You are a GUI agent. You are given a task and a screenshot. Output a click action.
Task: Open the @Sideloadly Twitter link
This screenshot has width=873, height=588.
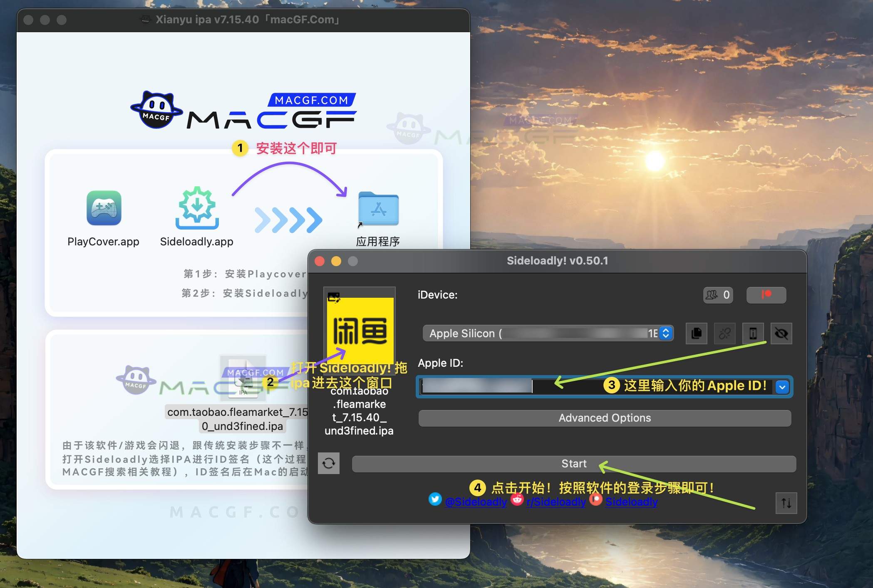tap(476, 502)
